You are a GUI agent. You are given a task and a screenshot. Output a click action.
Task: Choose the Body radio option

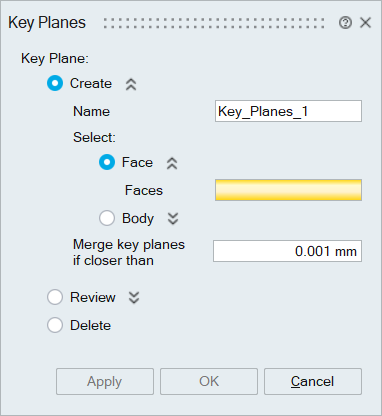pyautogui.click(x=107, y=218)
